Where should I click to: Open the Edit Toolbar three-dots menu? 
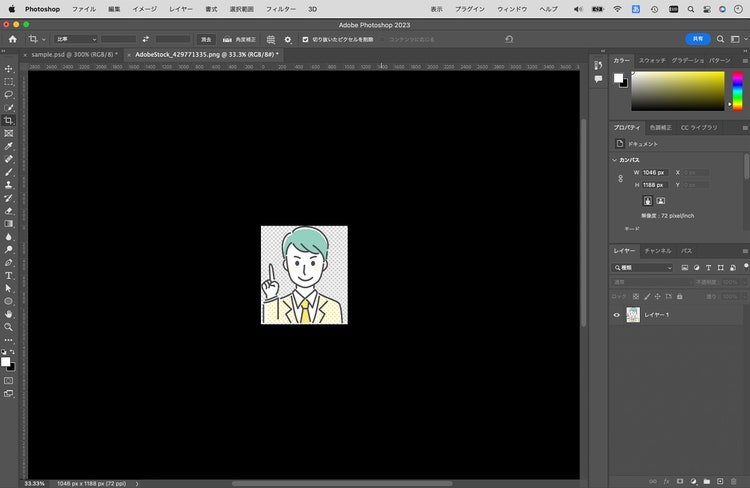9,340
